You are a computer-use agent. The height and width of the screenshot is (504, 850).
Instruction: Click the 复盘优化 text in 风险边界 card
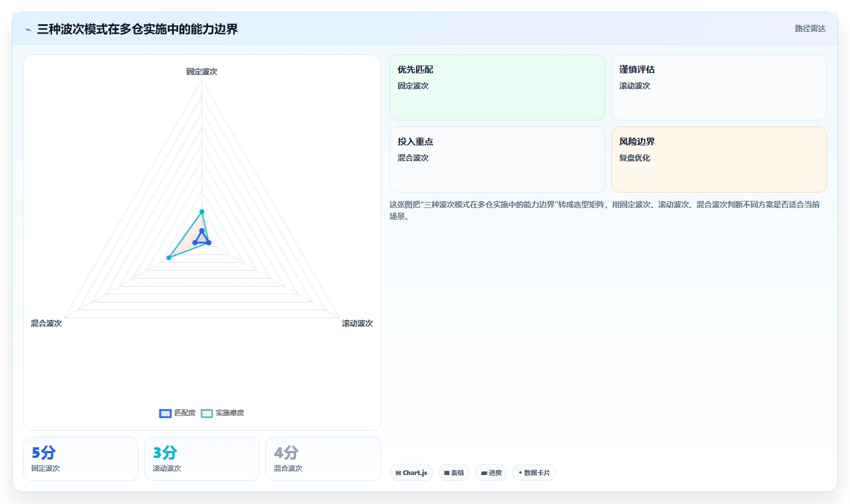635,158
